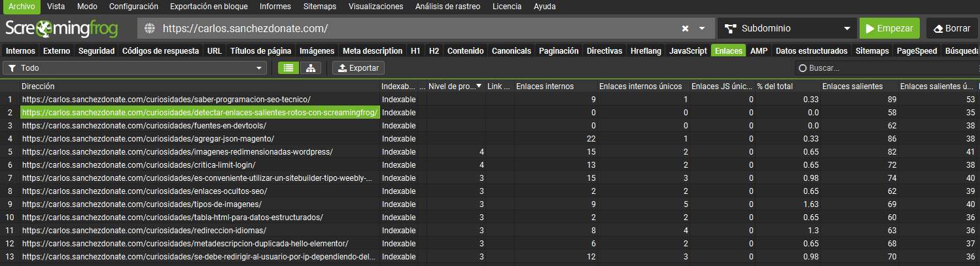Click into the Buscar search field
Viewport: 980px width, 266px height.
890,68
